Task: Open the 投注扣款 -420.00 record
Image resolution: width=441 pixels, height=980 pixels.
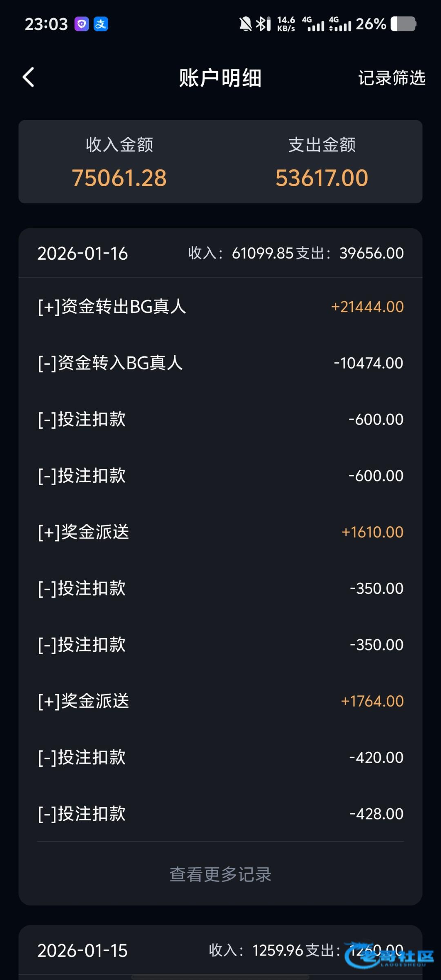Action: [220, 757]
